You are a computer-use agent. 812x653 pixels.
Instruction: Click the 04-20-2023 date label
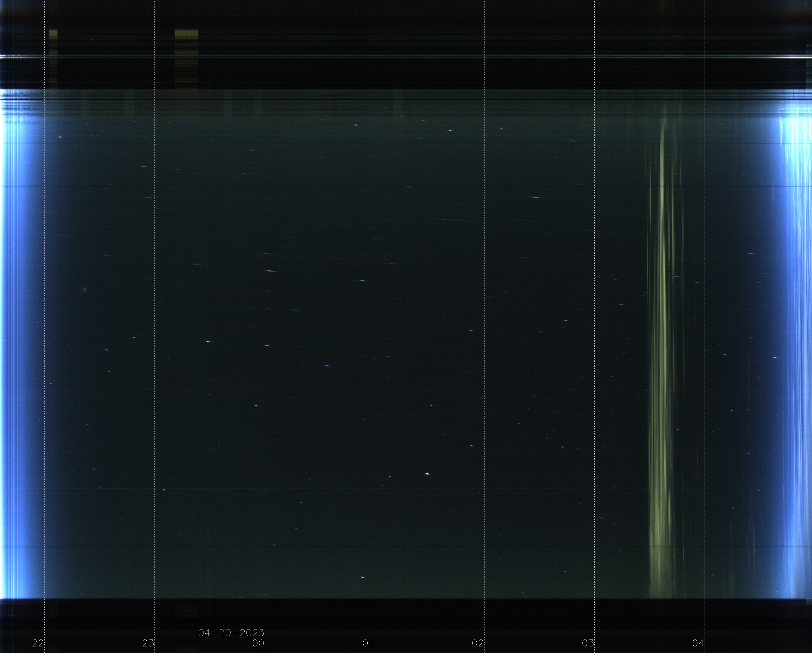(231, 633)
